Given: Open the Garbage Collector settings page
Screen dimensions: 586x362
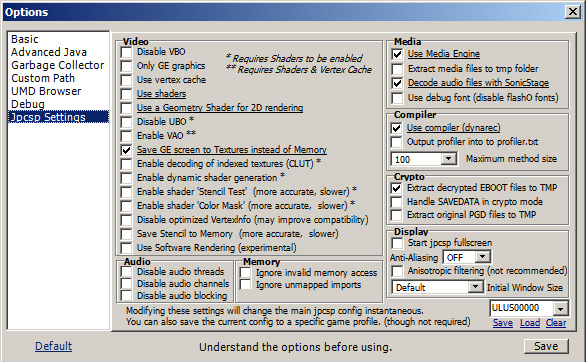Looking at the screenshot, I should (58, 65).
